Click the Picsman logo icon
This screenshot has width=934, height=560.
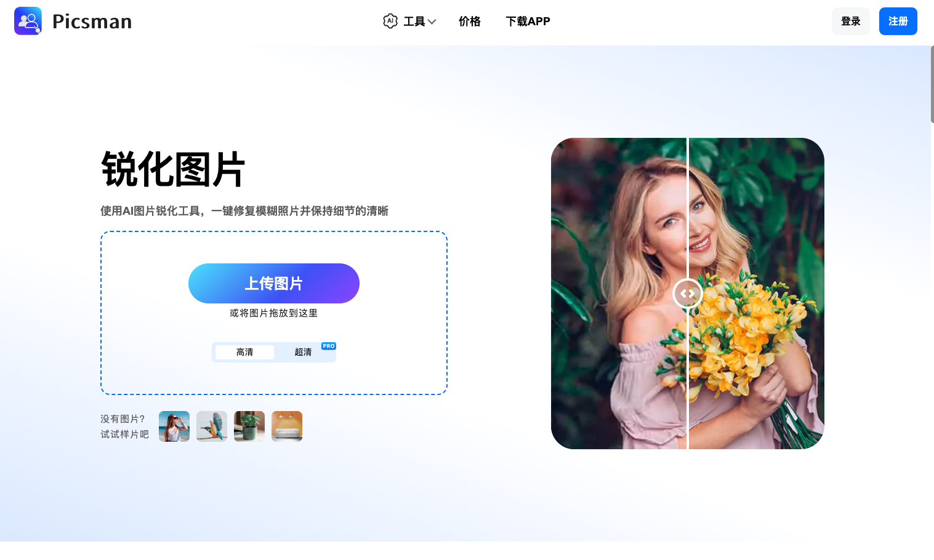(x=28, y=20)
